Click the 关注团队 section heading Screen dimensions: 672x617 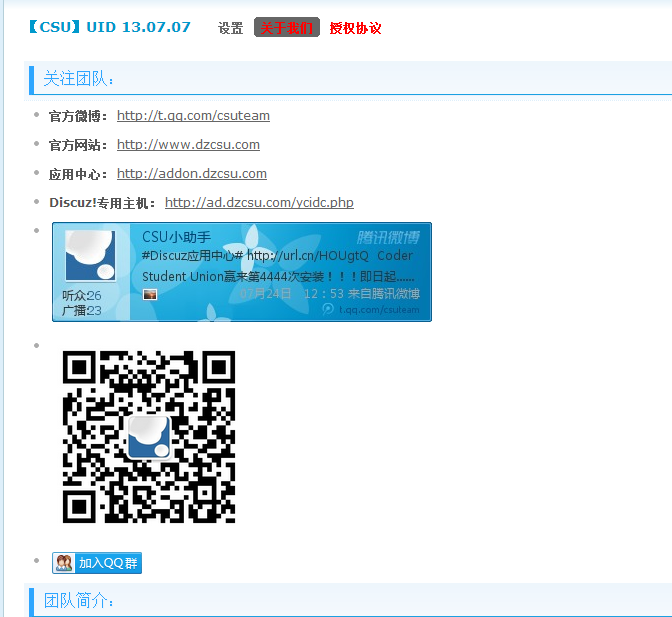(79, 79)
